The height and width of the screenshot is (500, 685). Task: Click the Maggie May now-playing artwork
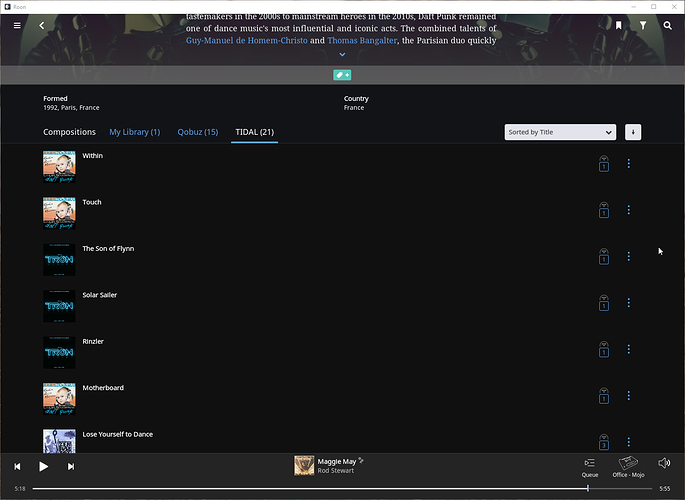click(x=304, y=466)
